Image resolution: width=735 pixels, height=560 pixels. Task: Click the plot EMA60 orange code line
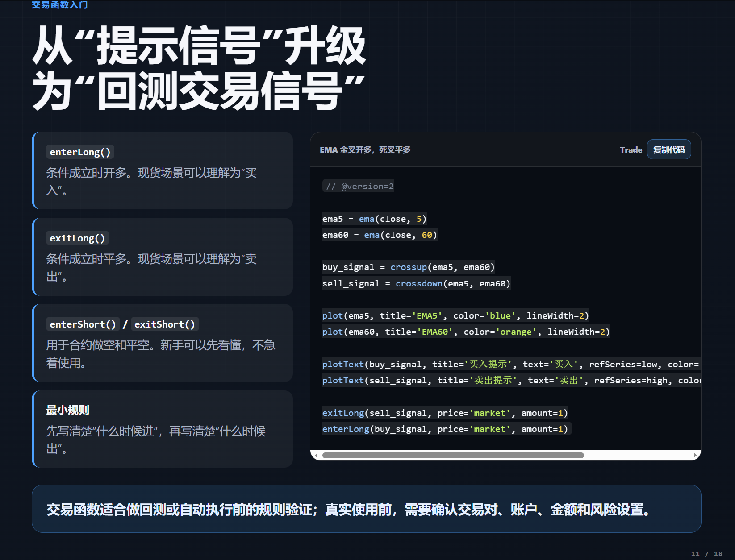point(466,332)
